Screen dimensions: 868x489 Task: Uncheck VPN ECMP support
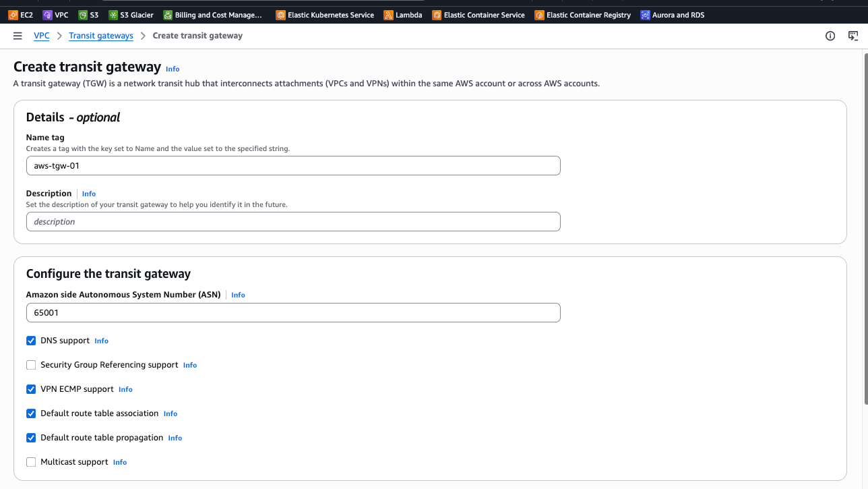tap(31, 389)
